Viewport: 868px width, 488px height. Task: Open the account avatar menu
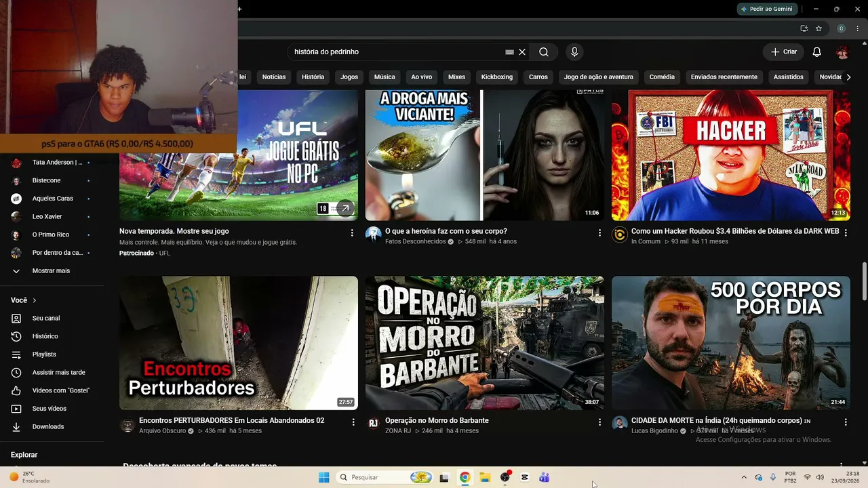842,52
